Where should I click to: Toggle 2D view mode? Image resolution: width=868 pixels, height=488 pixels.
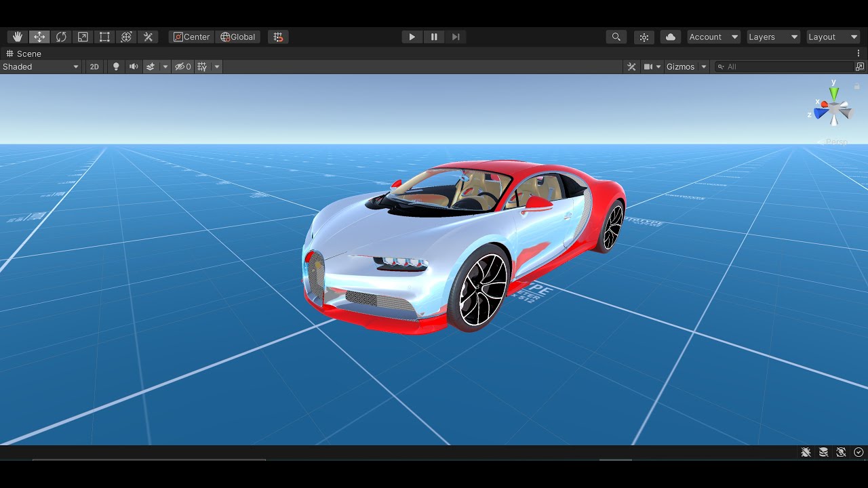point(94,66)
